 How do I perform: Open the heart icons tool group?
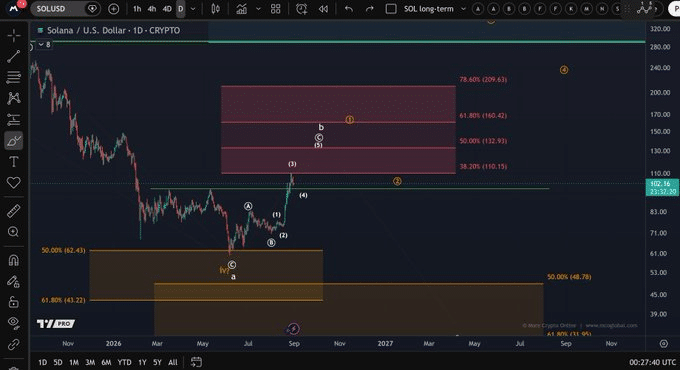[x=13, y=183]
